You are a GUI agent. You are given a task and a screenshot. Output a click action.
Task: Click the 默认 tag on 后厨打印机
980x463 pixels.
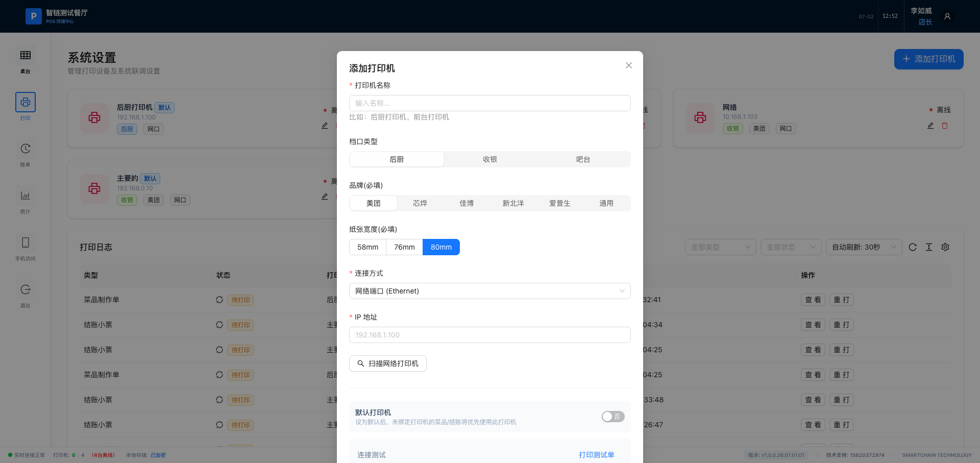tap(164, 108)
